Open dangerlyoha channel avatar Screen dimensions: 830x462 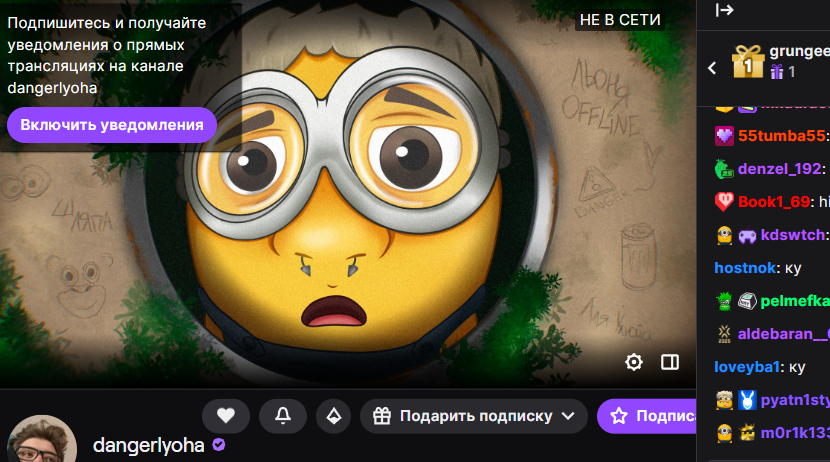[x=42, y=439]
